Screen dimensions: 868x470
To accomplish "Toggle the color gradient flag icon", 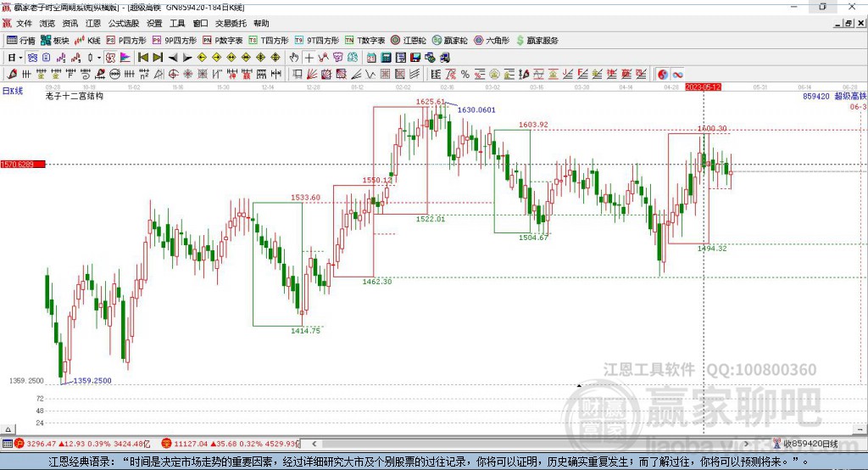I will point(125,58).
